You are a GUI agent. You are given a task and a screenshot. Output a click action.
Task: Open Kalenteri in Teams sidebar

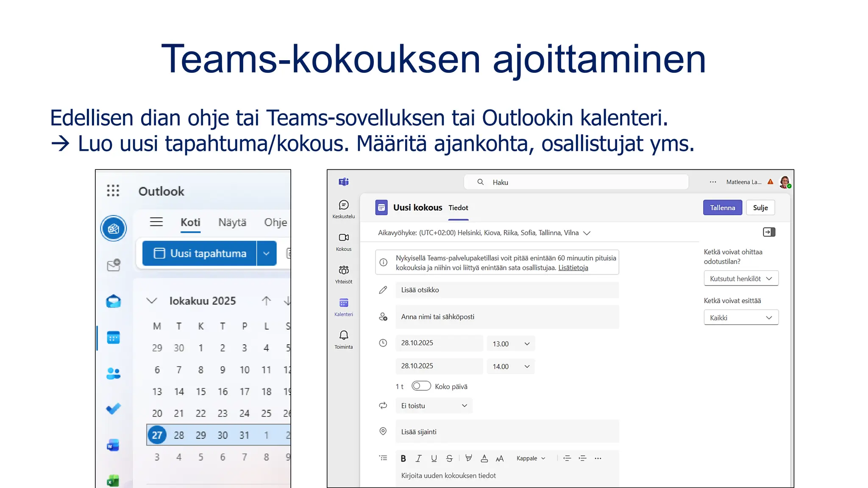tap(344, 308)
